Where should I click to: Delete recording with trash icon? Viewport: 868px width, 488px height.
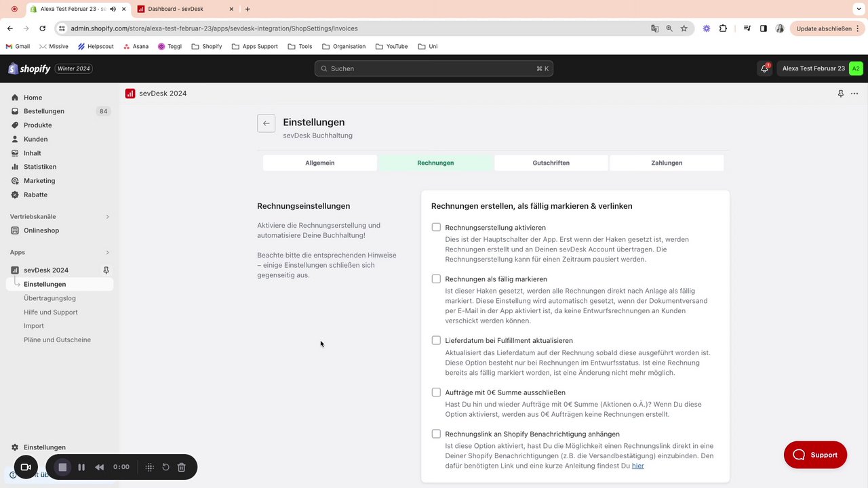[182, 467]
